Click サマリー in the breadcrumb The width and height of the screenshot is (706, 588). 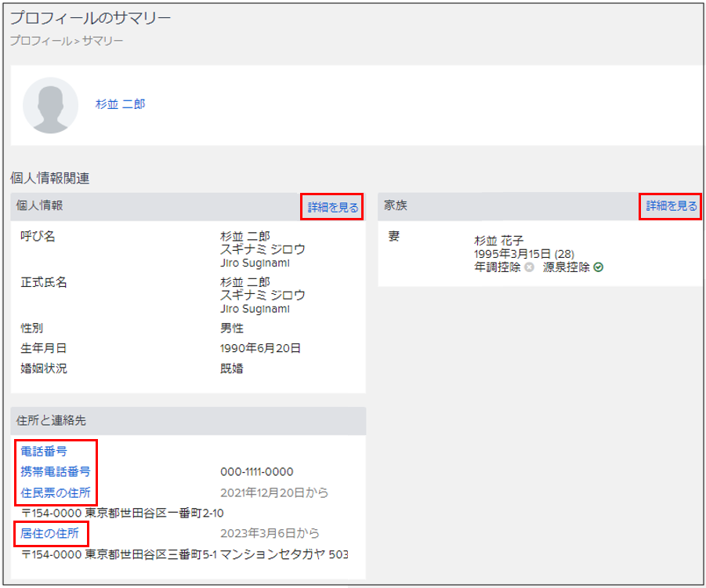tap(103, 40)
